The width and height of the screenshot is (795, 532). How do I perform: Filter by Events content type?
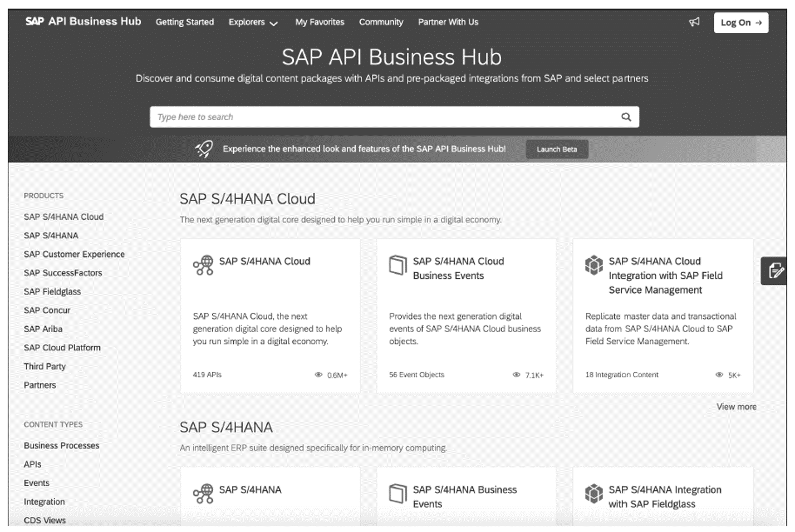tap(36, 483)
